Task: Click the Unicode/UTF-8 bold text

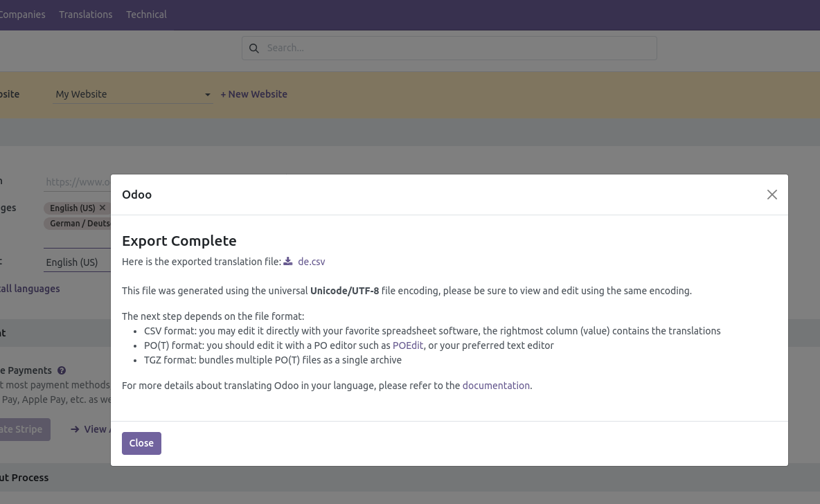Action: 345,291
